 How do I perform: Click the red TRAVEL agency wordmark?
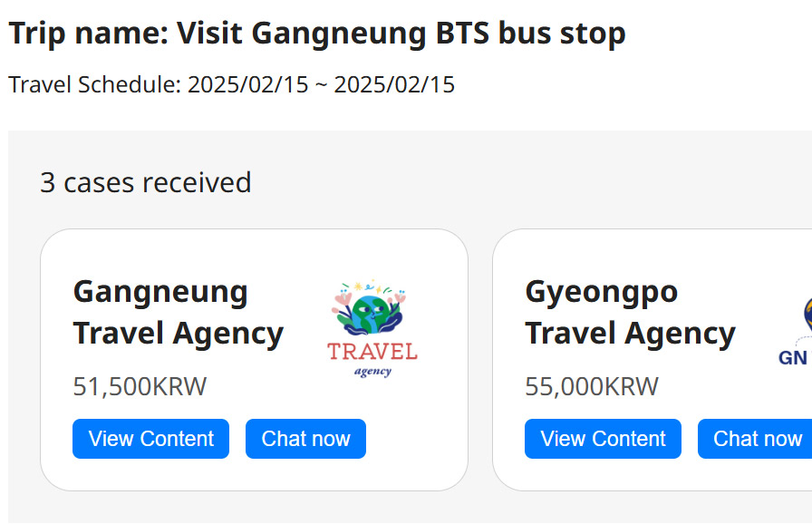372,351
